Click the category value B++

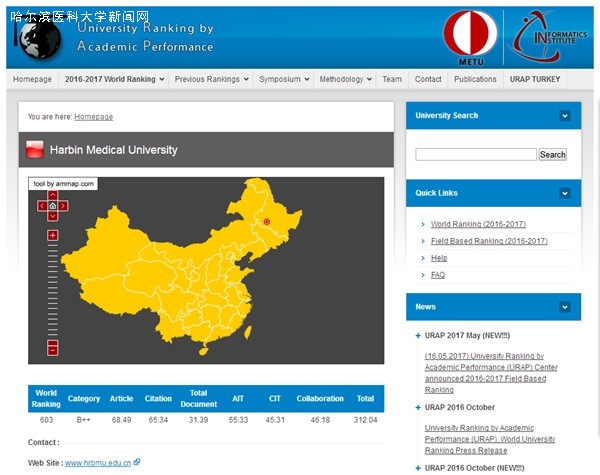(83, 420)
